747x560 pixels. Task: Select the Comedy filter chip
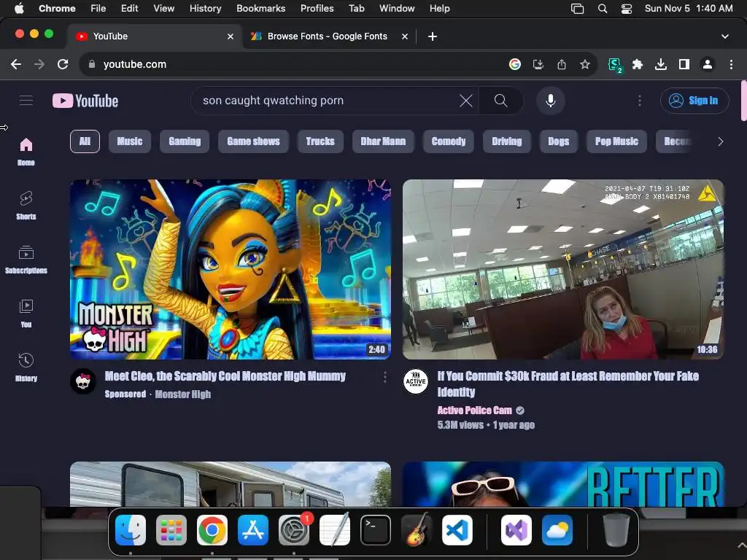tap(449, 141)
